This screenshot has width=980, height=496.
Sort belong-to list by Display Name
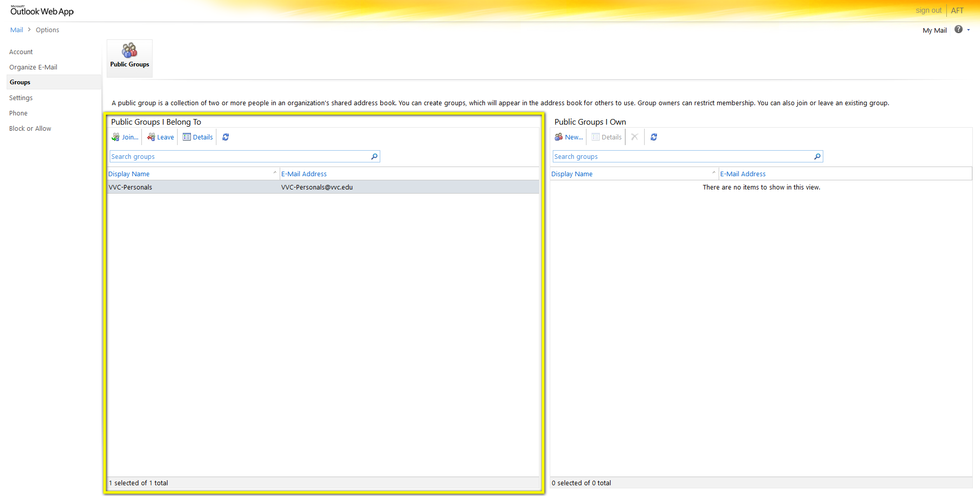(x=129, y=174)
